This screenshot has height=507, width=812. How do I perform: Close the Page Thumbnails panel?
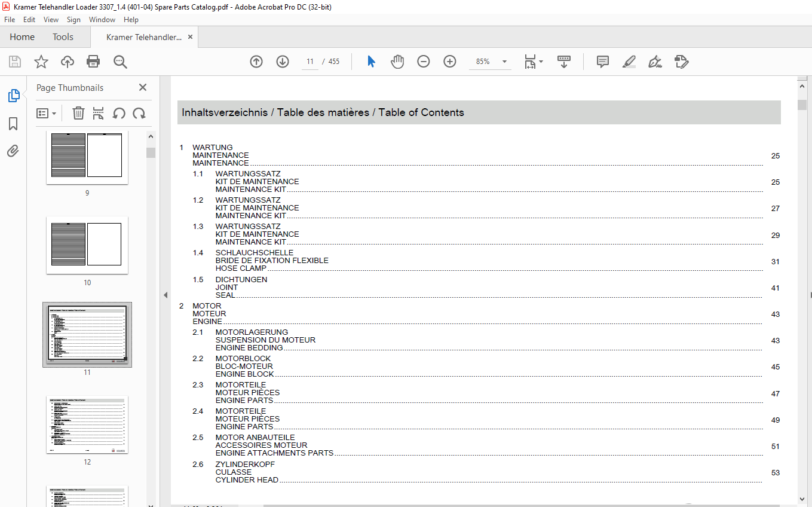pos(143,87)
